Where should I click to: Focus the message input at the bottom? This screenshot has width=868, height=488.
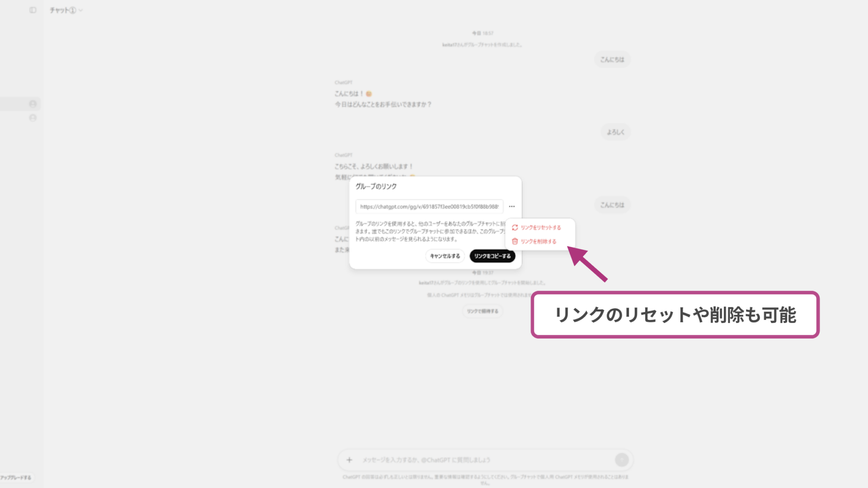coord(429,460)
